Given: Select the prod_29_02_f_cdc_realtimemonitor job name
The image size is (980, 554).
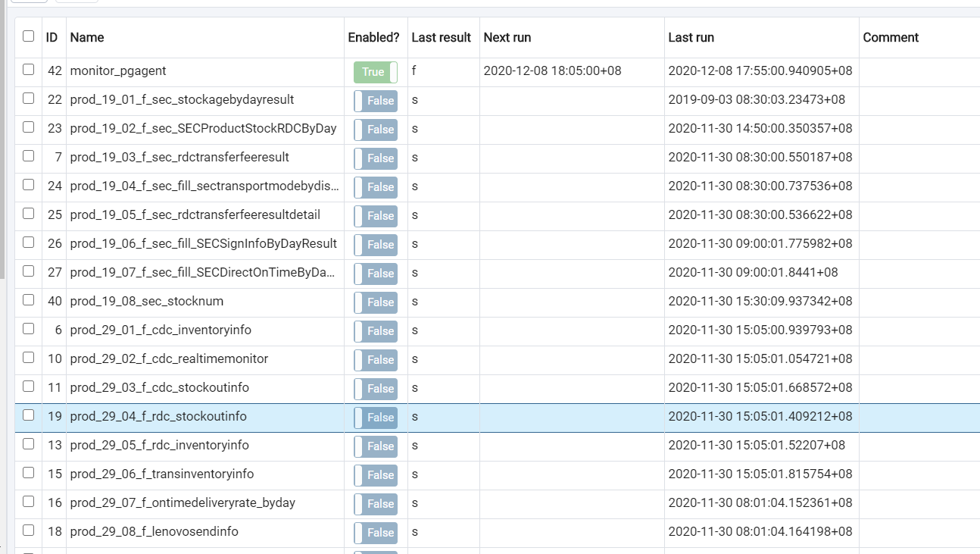Looking at the screenshot, I should [169, 358].
